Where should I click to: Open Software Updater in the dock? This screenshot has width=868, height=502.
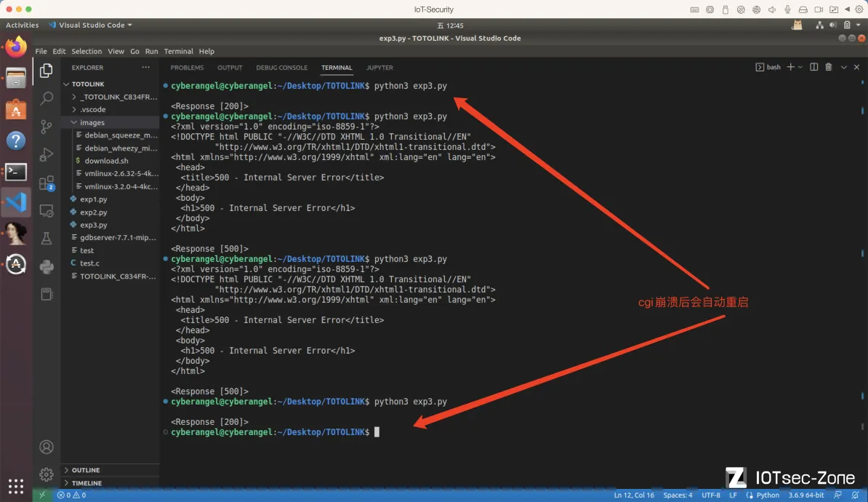16,265
